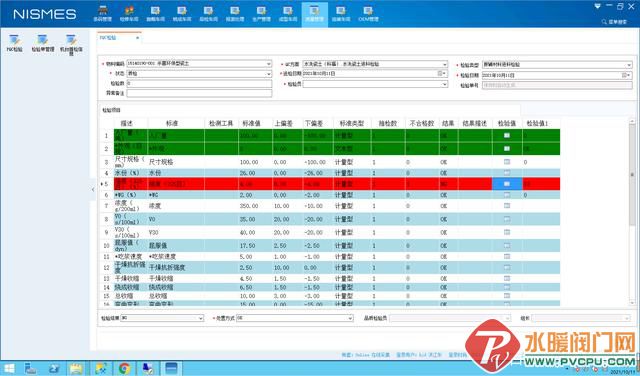Expand the 物料编码 dropdown
640x376 pixels.
point(269,64)
